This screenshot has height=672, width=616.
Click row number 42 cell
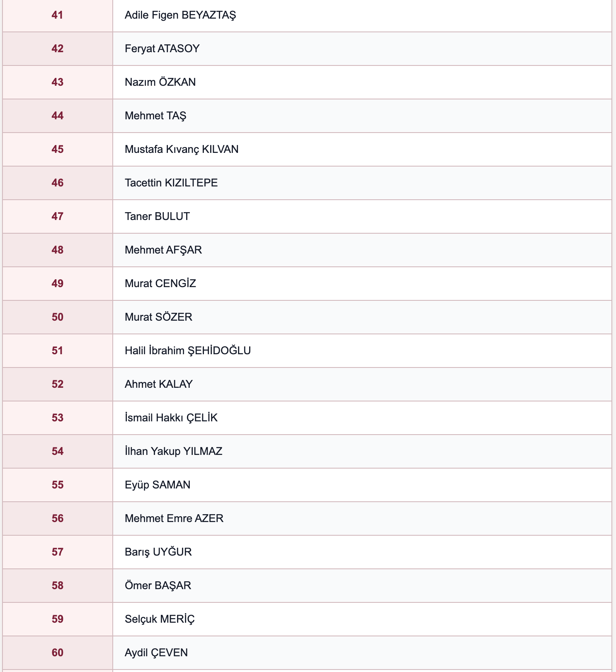(58, 49)
